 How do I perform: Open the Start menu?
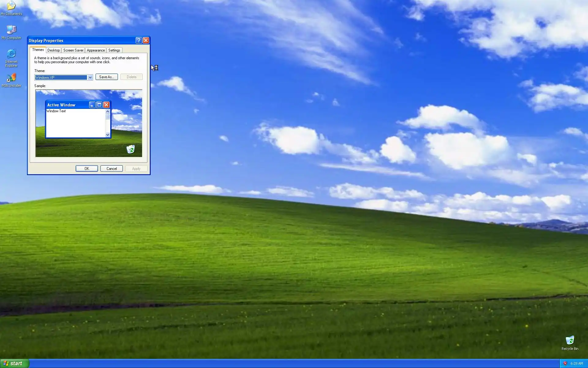click(14, 363)
